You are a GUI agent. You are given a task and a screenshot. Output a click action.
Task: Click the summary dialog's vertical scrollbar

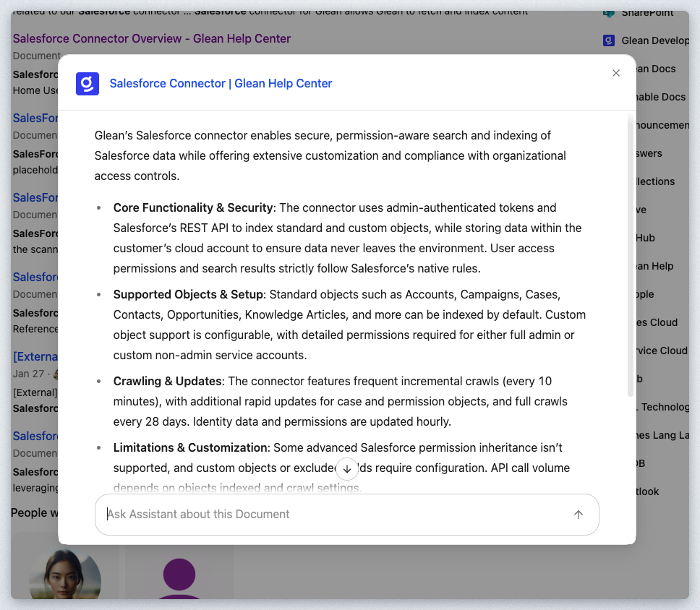[631, 253]
